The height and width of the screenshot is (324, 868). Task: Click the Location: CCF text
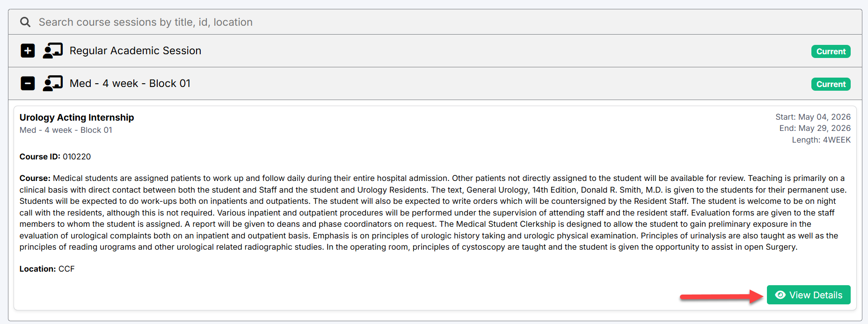point(47,269)
